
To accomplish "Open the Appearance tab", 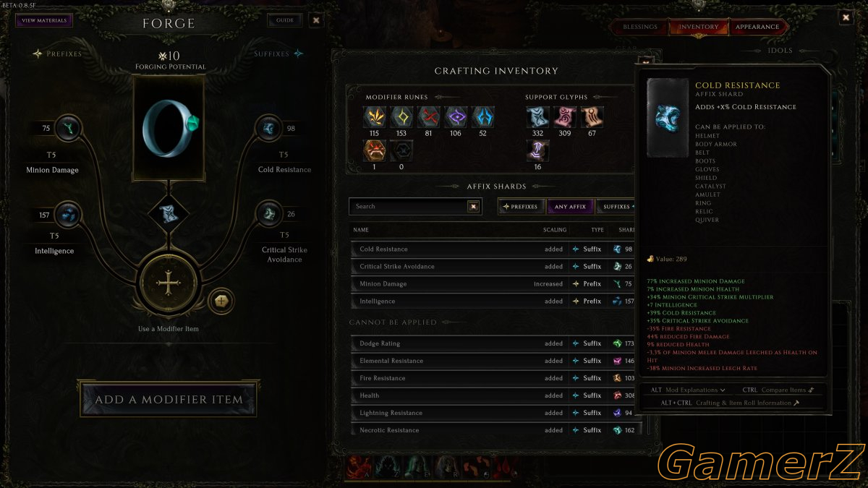I will click(x=757, y=27).
